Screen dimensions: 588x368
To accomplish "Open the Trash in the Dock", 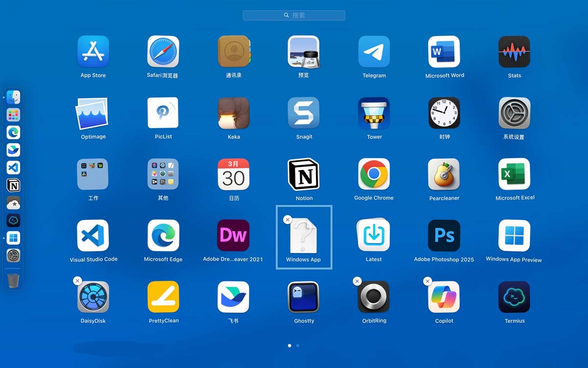I will tap(13, 281).
